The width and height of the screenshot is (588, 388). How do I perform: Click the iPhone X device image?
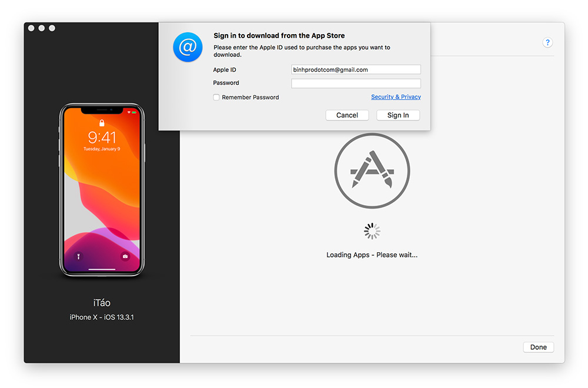pyautogui.click(x=102, y=190)
